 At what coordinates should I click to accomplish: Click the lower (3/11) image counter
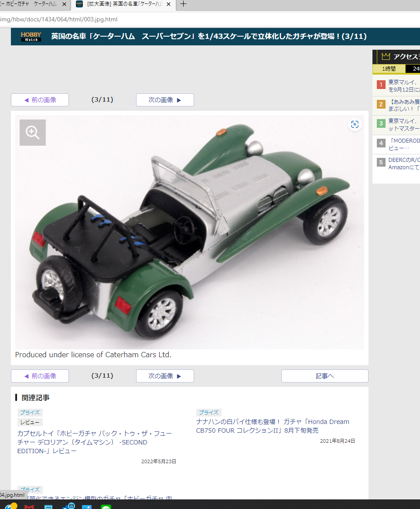pyautogui.click(x=102, y=376)
